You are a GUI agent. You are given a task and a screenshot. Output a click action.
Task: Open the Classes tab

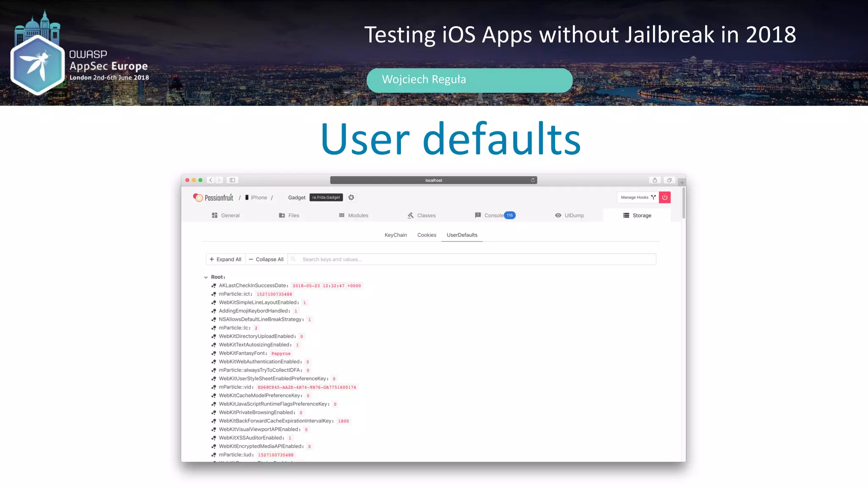422,216
